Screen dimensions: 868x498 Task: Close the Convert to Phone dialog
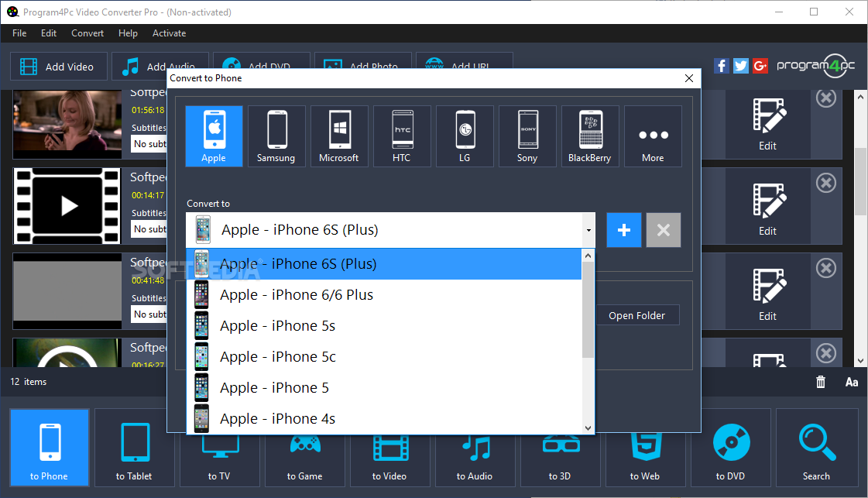point(689,78)
